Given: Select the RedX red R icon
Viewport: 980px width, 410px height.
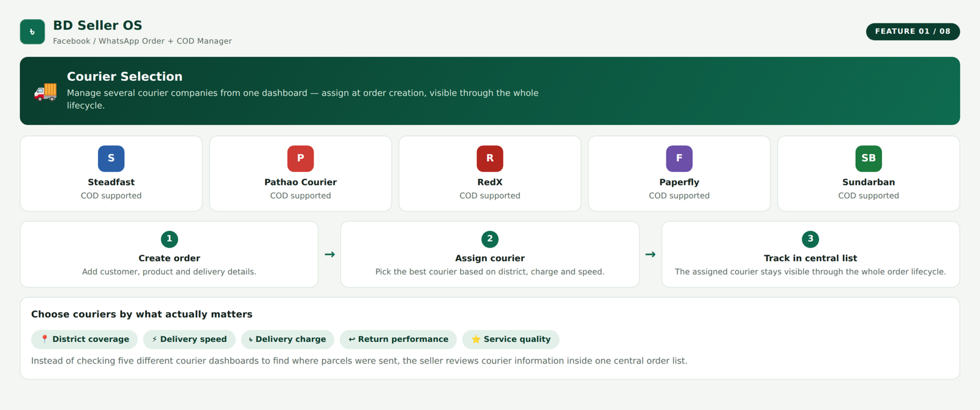Looking at the screenshot, I should click(x=490, y=158).
